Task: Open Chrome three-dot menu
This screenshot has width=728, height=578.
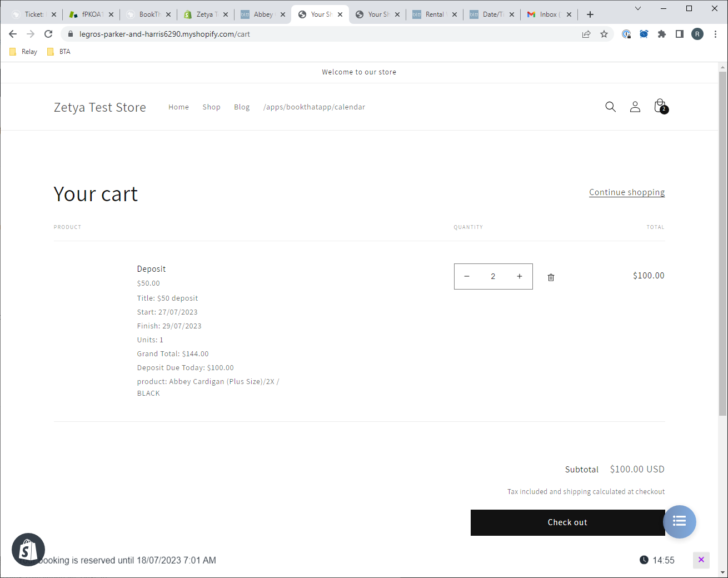Action: [x=715, y=34]
